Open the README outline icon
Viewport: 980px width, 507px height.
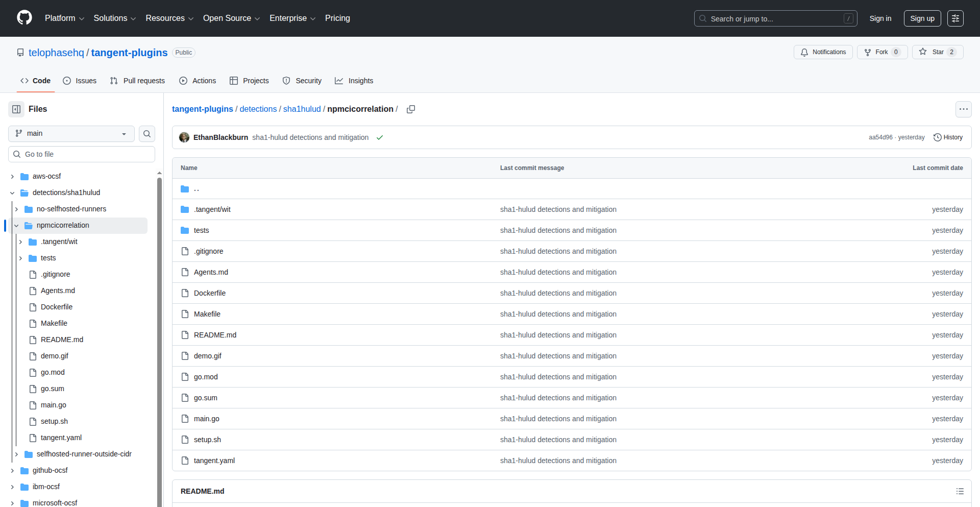[x=960, y=491]
